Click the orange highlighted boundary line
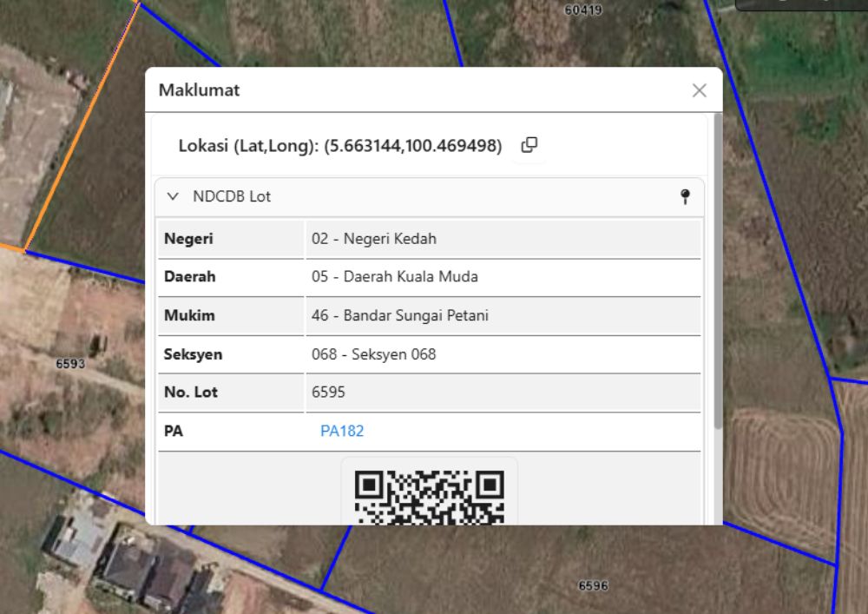 point(81,128)
